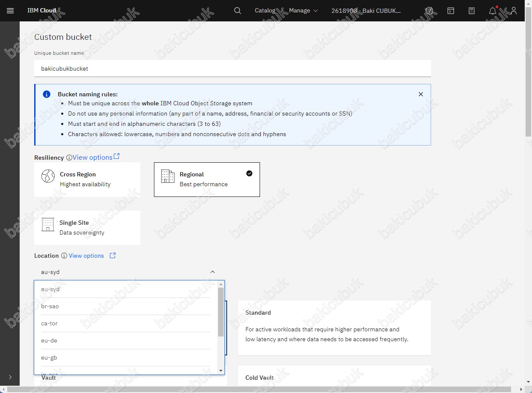Select the Cross Region resiliency tile
The height and width of the screenshot is (393, 532).
[87, 179]
